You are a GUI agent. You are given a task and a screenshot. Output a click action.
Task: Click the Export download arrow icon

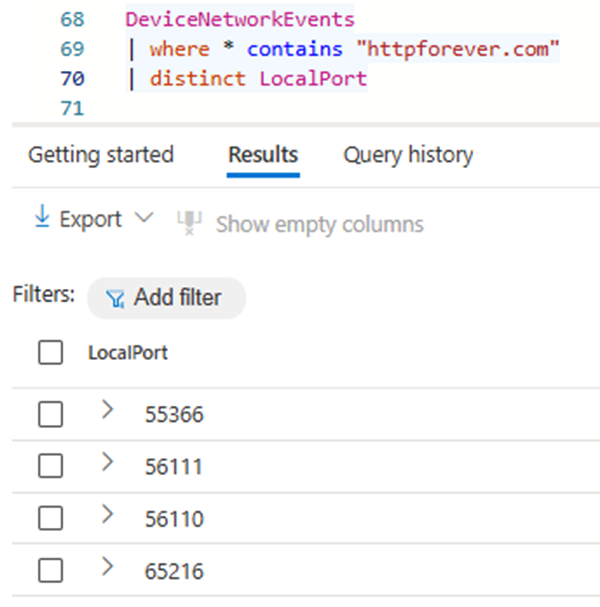pyautogui.click(x=42, y=218)
